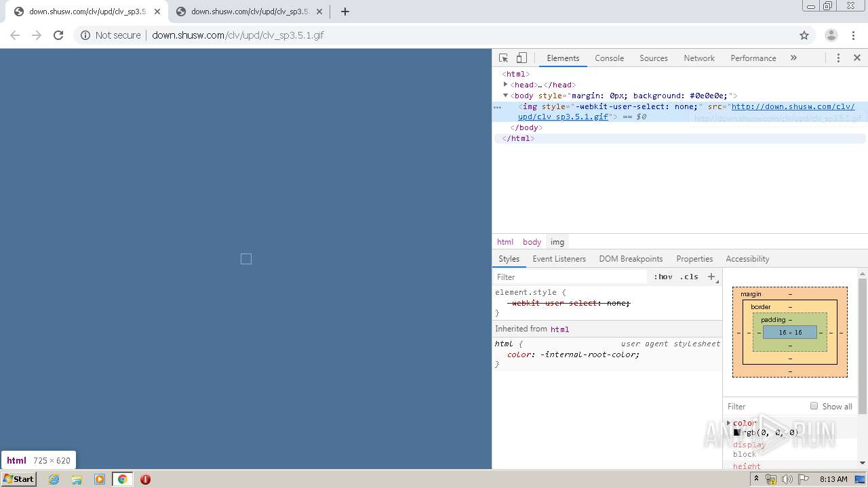Switch to the Sources tab
The image size is (868, 488).
pyautogui.click(x=654, y=58)
